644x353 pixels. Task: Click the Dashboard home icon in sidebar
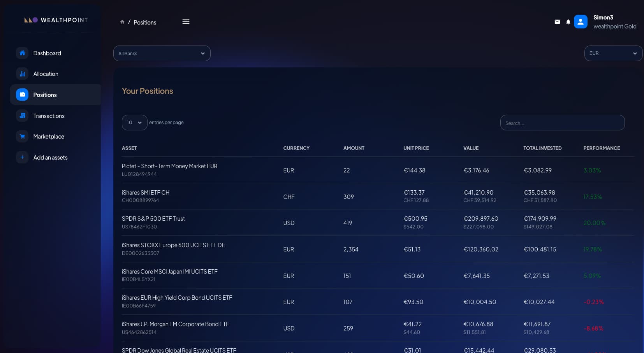(22, 53)
